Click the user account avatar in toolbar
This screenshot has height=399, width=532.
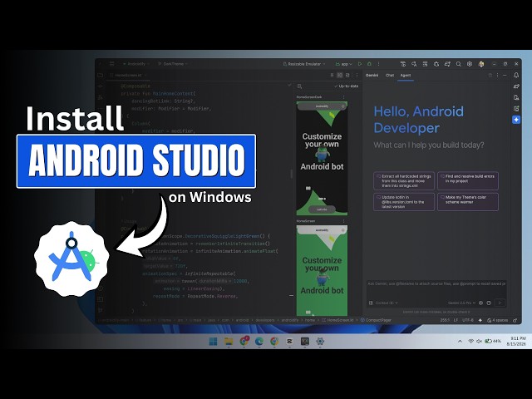481,64
